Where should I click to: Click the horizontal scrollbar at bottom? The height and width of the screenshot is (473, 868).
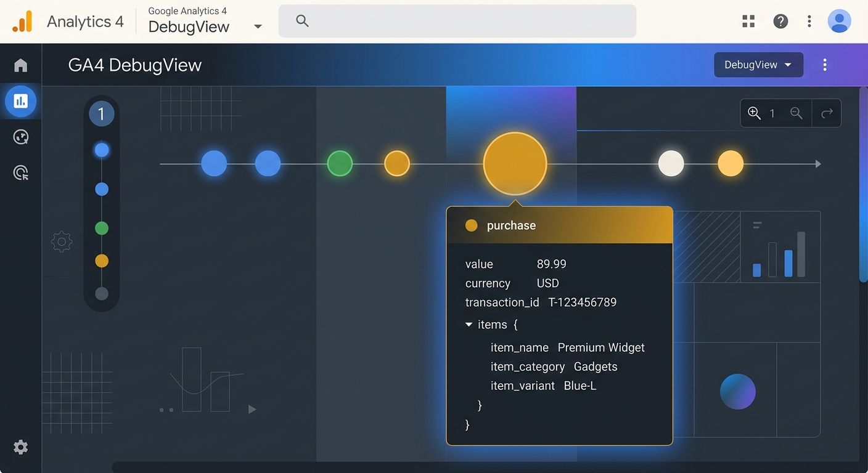point(485,467)
